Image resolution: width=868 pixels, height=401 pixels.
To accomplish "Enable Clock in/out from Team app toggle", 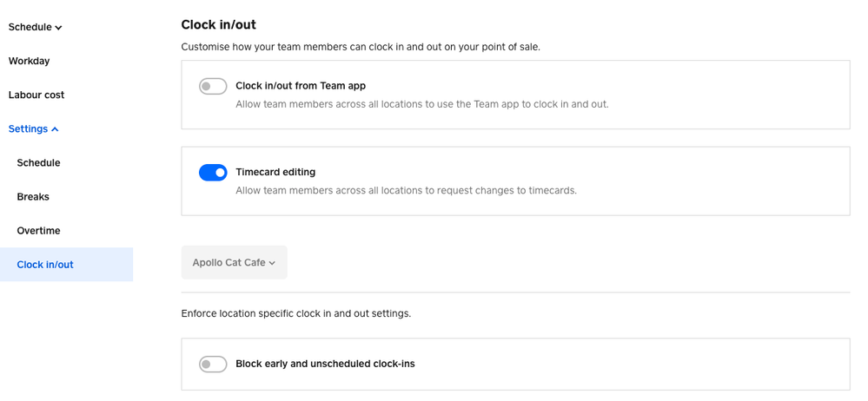I will 213,86.
